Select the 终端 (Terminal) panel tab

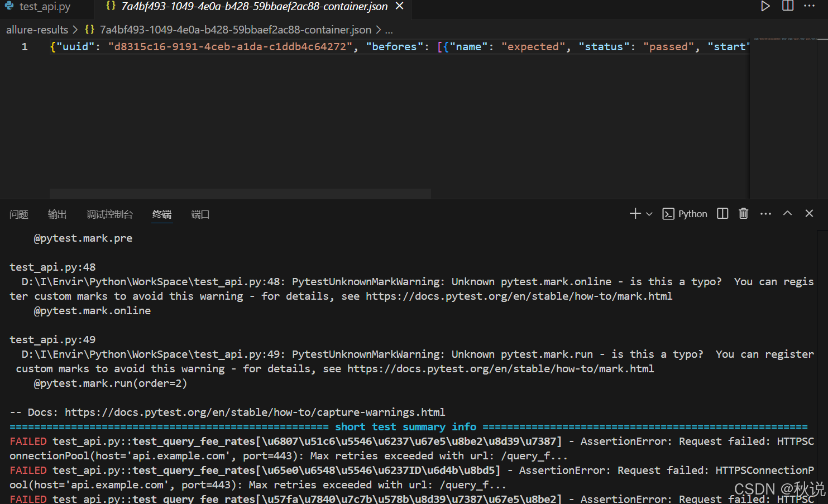pos(162,214)
